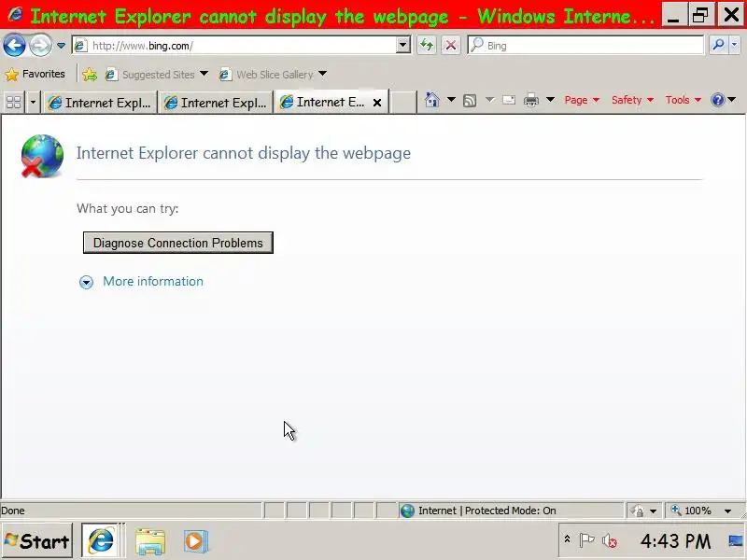Click the red Stop loading icon
747x560 pixels.
click(x=451, y=46)
